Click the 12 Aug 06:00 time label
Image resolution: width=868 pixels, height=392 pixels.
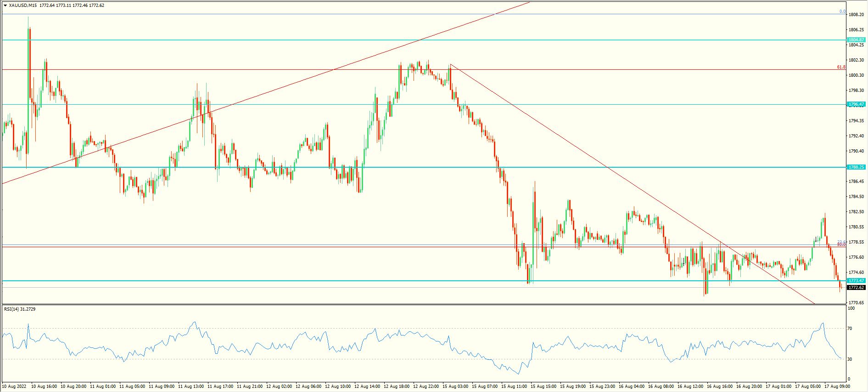coord(308,386)
